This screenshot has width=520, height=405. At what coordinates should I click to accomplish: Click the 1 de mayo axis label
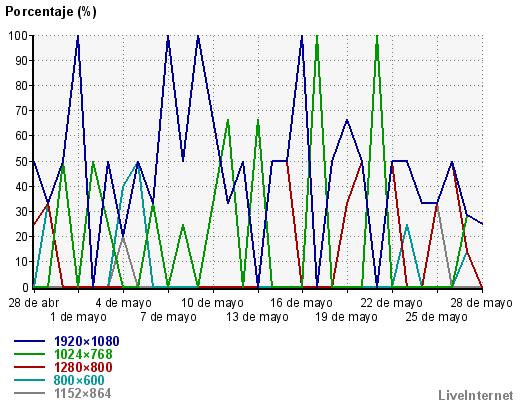pyautogui.click(x=78, y=317)
